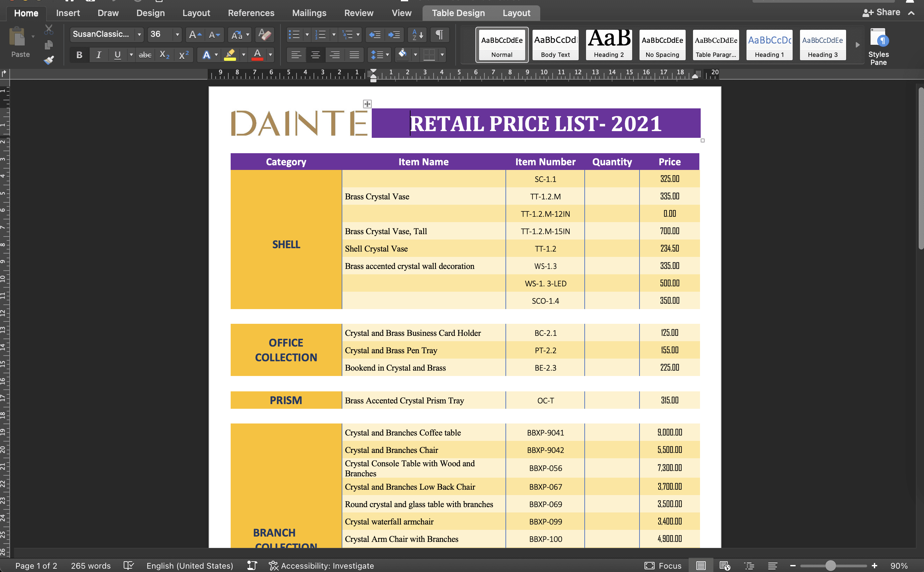The width and height of the screenshot is (924, 572).
Task: Clear all formatting eraser icon
Action: tap(265, 35)
